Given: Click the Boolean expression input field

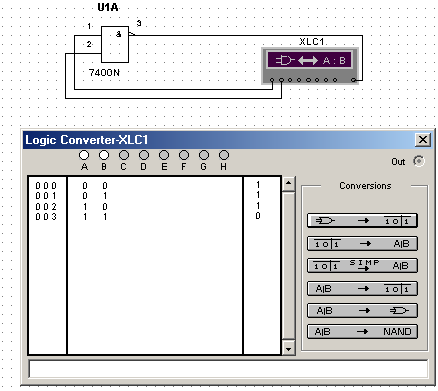Looking at the screenshot, I should point(228,369).
